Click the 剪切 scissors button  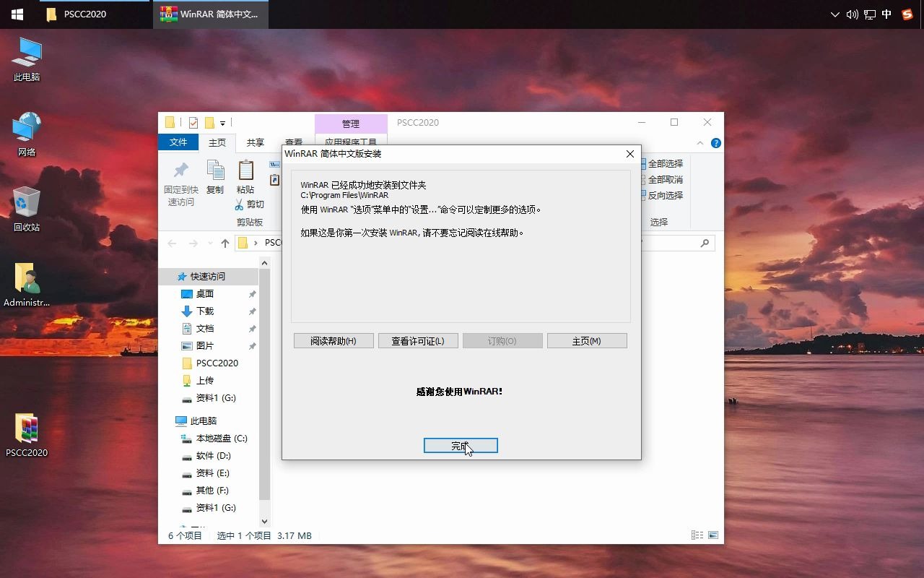click(x=250, y=204)
